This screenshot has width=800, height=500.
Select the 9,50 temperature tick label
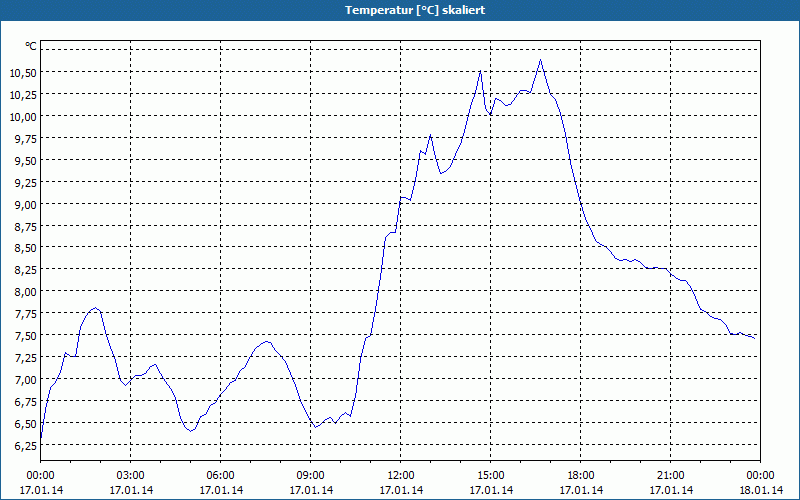pos(25,161)
